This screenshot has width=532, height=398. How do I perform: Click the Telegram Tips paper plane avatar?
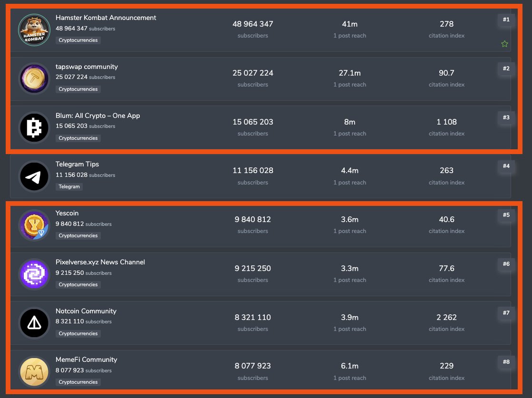click(x=34, y=177)
